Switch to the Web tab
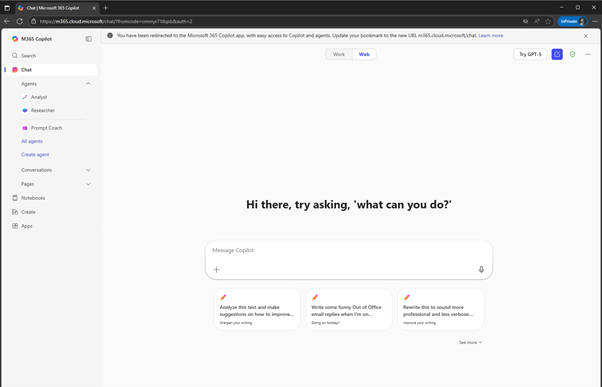Image resolution: width=602 pixels, height=387 pixels. click(x=364, y=55)
